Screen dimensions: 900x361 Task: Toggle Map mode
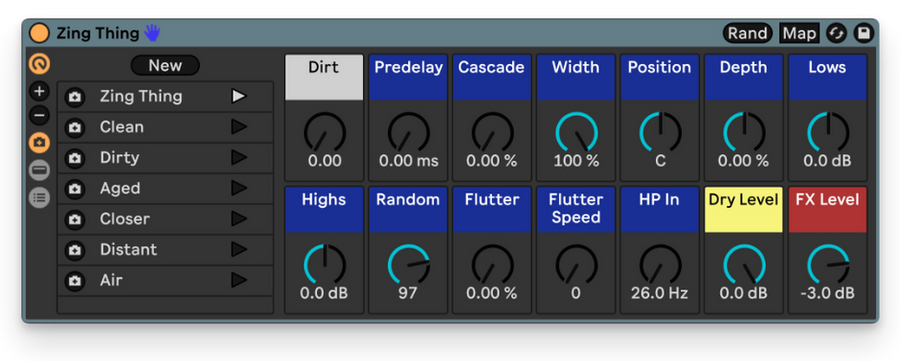pyautogui.click(x=799, y=33)
